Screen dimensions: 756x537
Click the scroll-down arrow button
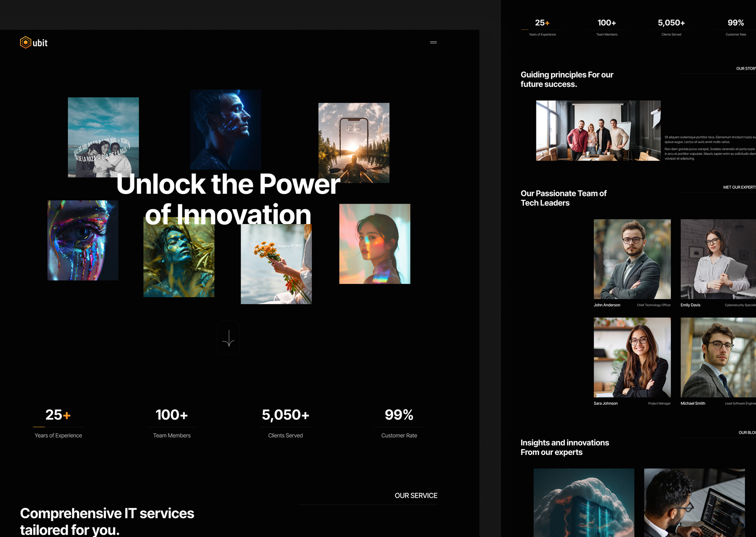[228, 338]
